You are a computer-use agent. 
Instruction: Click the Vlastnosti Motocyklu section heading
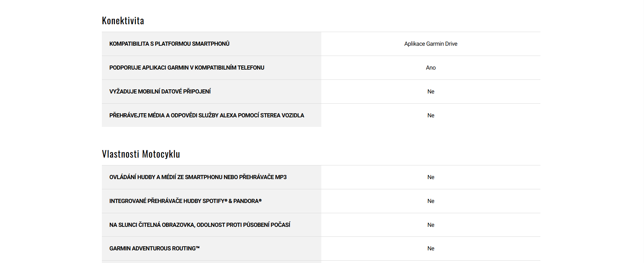pos(141,154)
